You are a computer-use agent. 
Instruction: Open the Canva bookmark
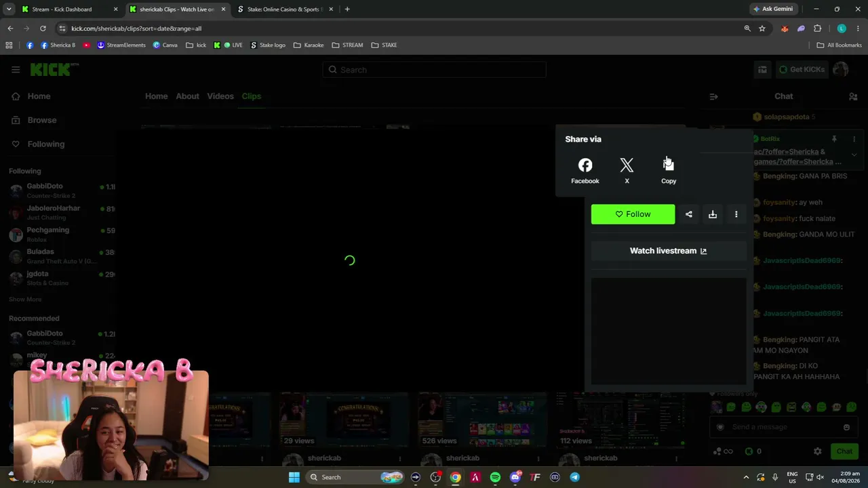pyautogui.click(x=165, y=45)
